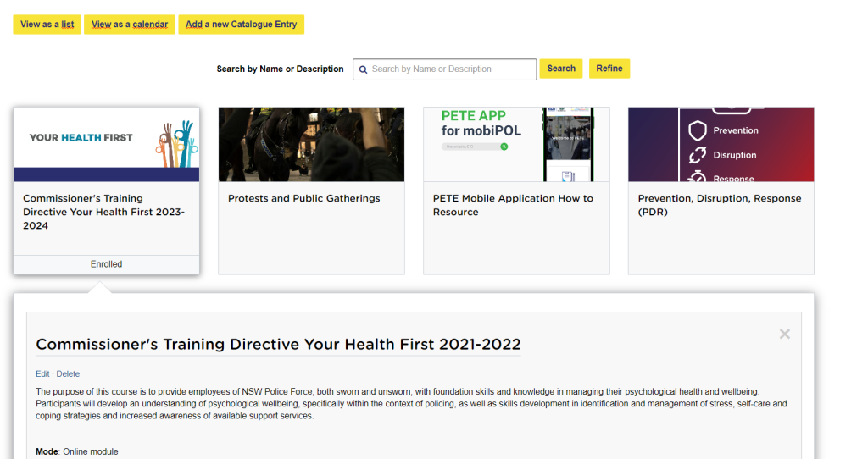Open the Your Health First course thumbnail
The image size is (868, 459).
point(106,144)
